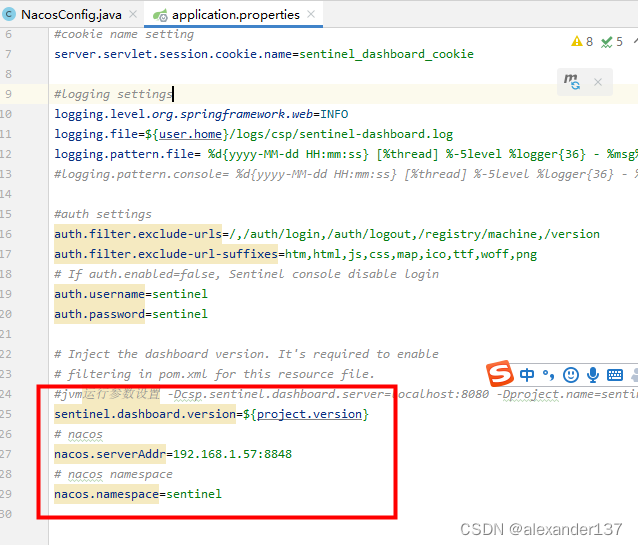Click the project.version reference on line 25
638x545 pixels.
click(x=309, y=414)
